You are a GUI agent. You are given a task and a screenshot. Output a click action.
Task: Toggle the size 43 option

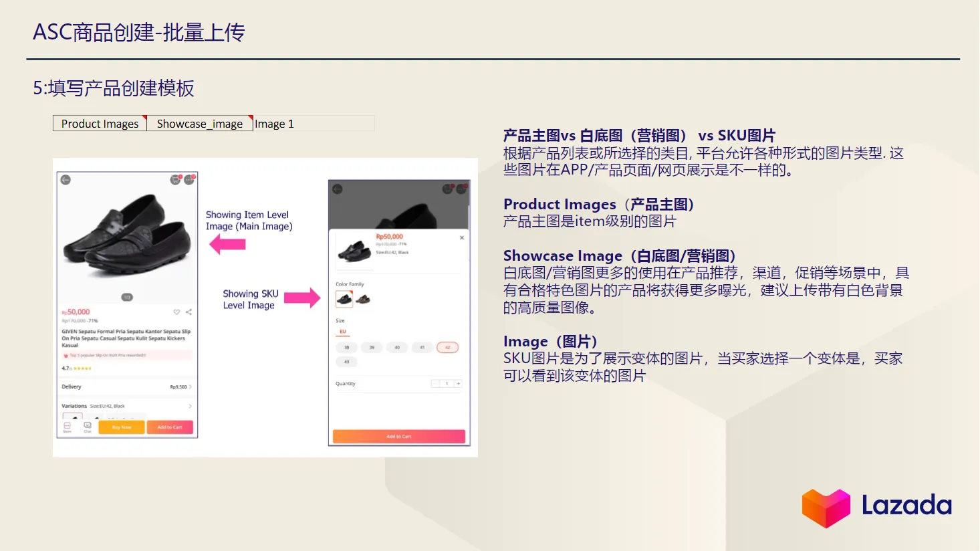346,362
